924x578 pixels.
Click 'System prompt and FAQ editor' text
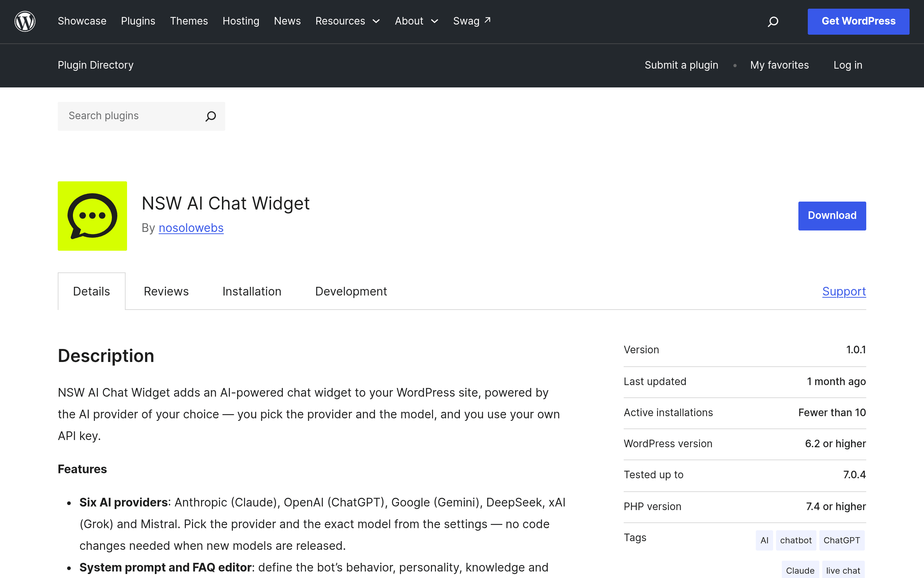pyautogui.click(x=165, y=567)
